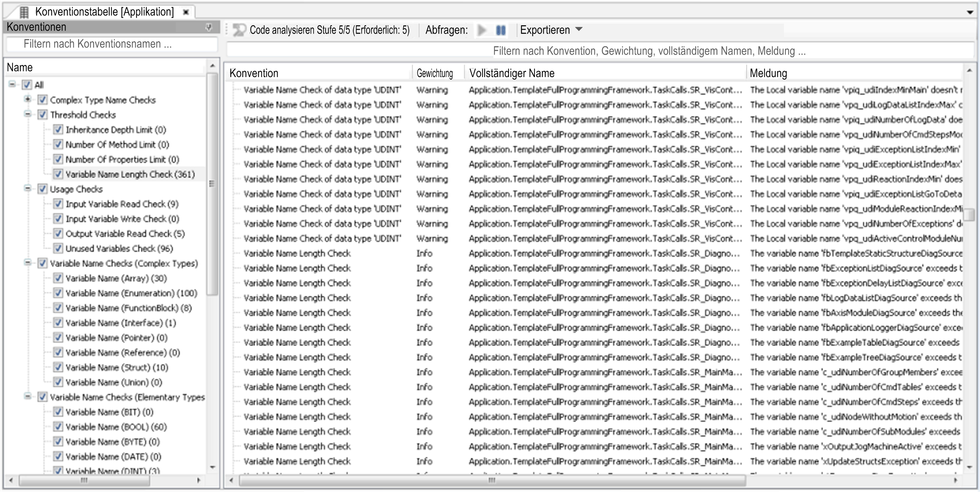Screen dimensions: 980x492
Task: Close the Konventionstabelle tab
Action: point(186,12)
